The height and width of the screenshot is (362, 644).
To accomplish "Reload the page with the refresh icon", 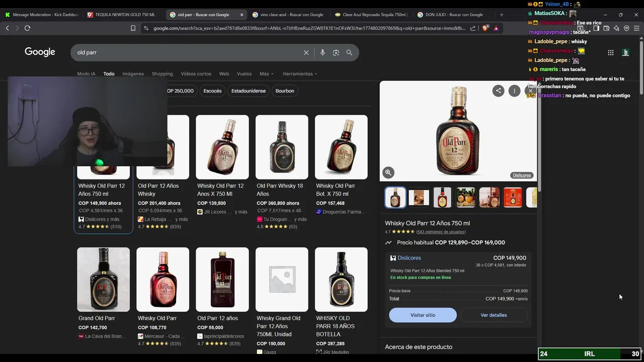I will [27, 28].
